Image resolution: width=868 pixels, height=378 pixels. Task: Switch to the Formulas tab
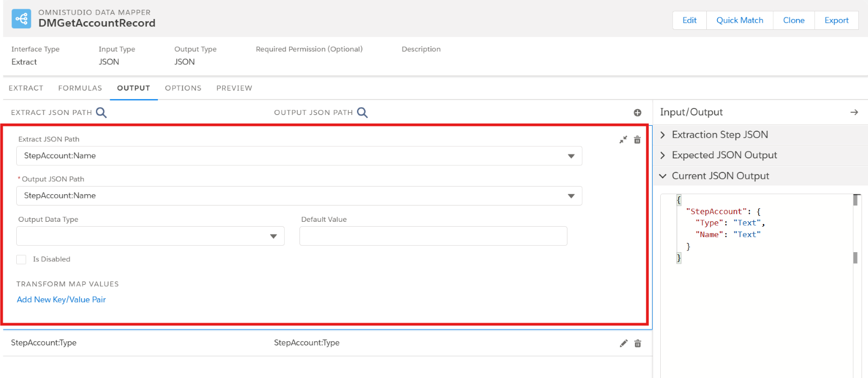click(80, 88)
